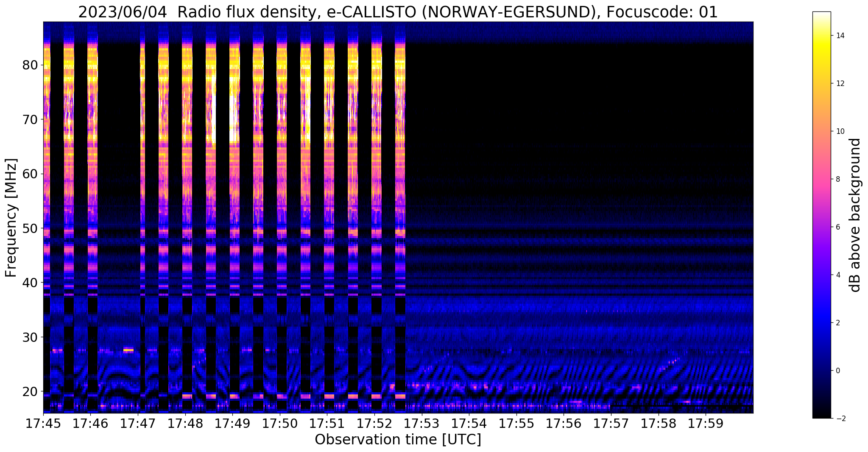Click the 30 MHz frequency tick label
Viewport: 868px width, 452px height.
pos(31,337)
